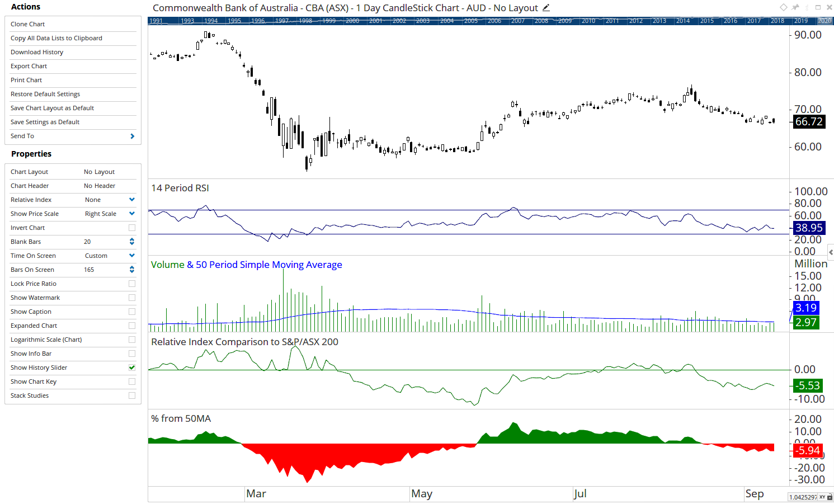Enable the Expanded Chart checkbox
Image resolution: width=834 pixels, height=504 pixels.
132,326
